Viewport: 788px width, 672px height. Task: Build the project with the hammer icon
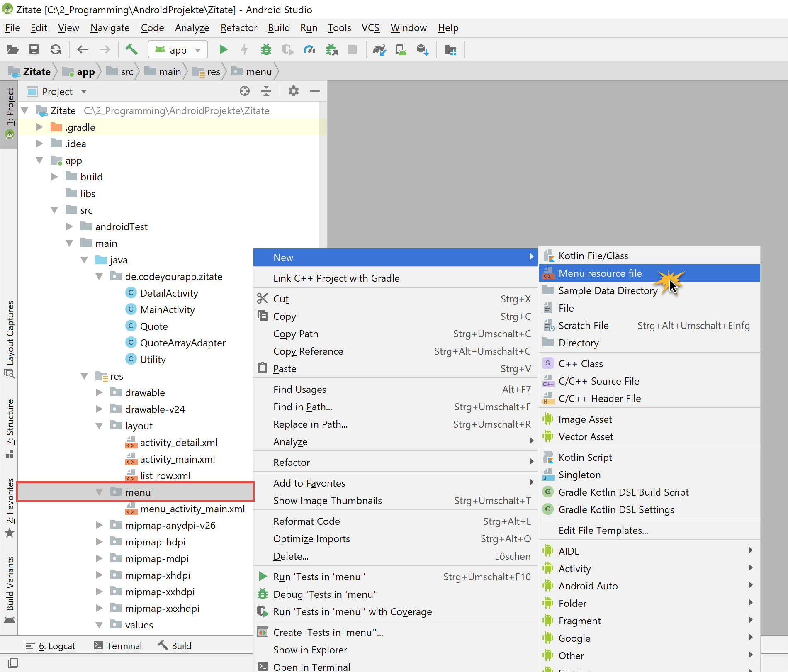[131, 50]
